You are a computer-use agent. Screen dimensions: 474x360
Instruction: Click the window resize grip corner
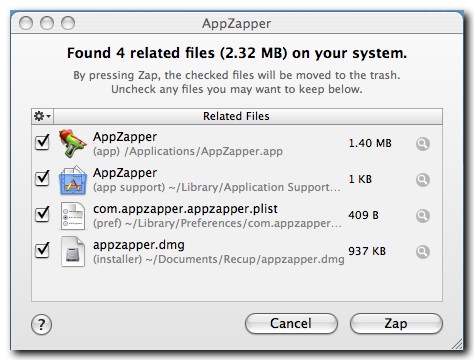[457, 344]
